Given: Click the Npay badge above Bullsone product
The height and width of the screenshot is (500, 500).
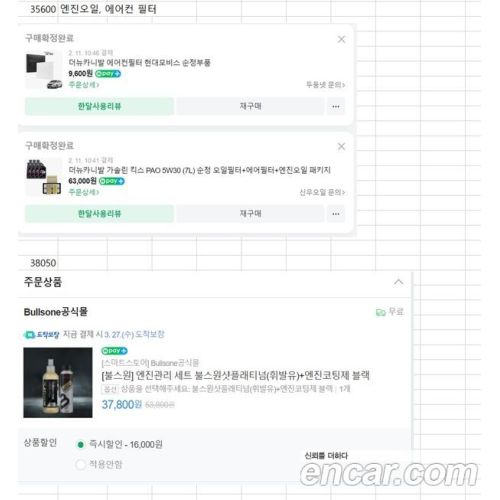Looking at the screenshot, I should click(114, 351).
